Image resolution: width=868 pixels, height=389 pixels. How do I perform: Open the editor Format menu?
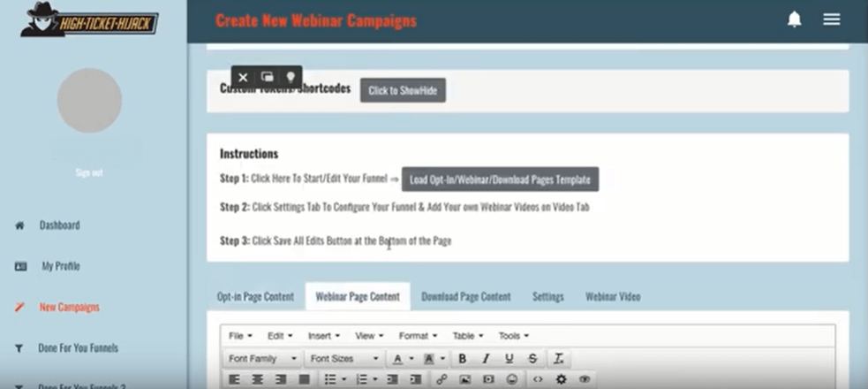418,336
